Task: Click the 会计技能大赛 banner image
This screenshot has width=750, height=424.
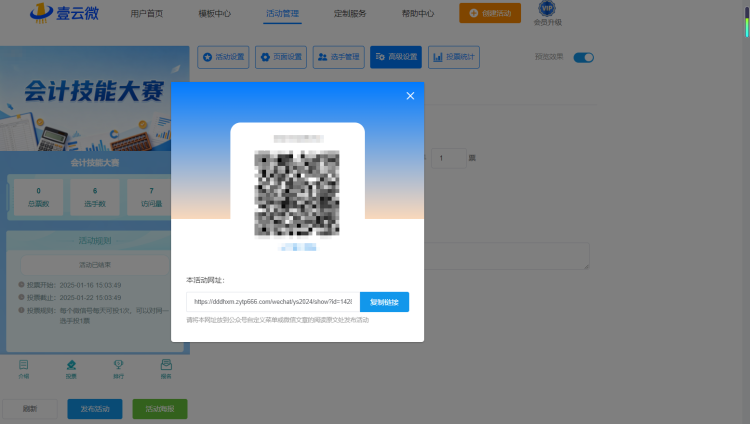Action: 95,99
